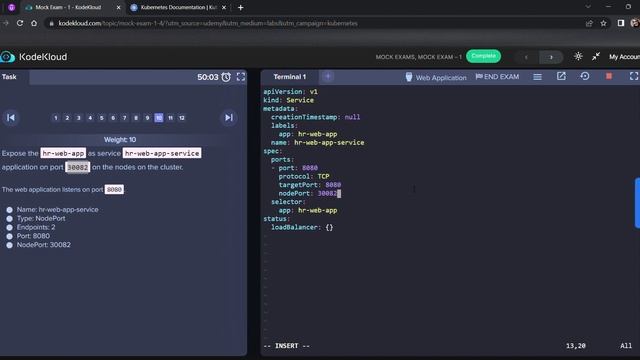Go to question 2
The width and height of the screenshot is (640, 360).
tap(67, 118)
